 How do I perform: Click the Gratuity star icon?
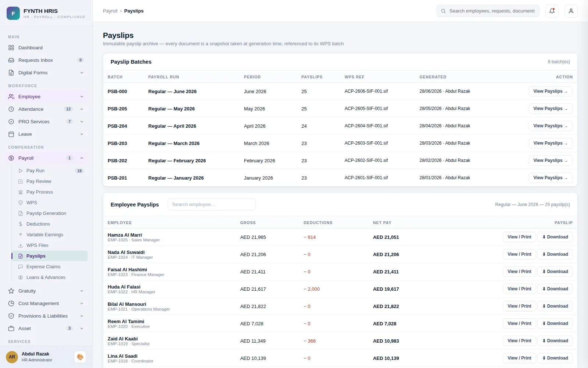11,291
